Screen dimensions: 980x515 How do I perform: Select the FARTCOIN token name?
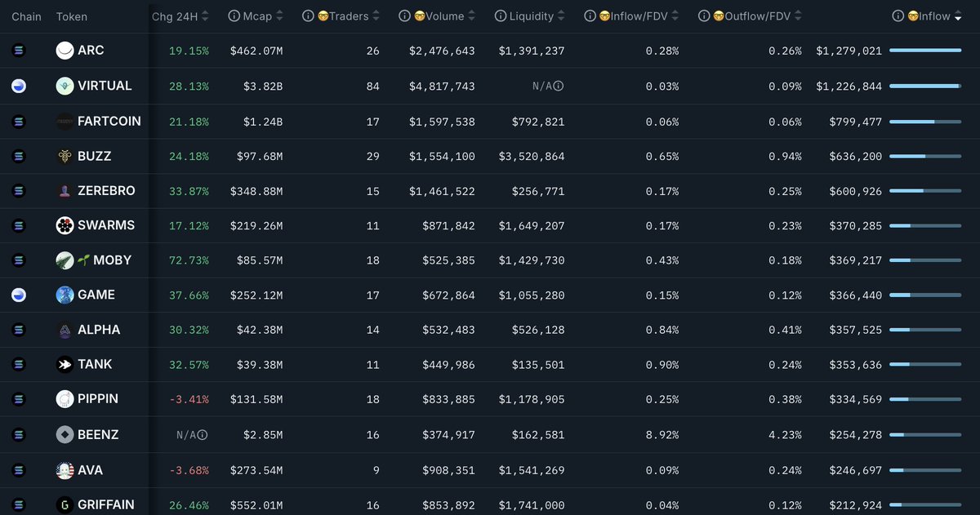click(111, 121)
